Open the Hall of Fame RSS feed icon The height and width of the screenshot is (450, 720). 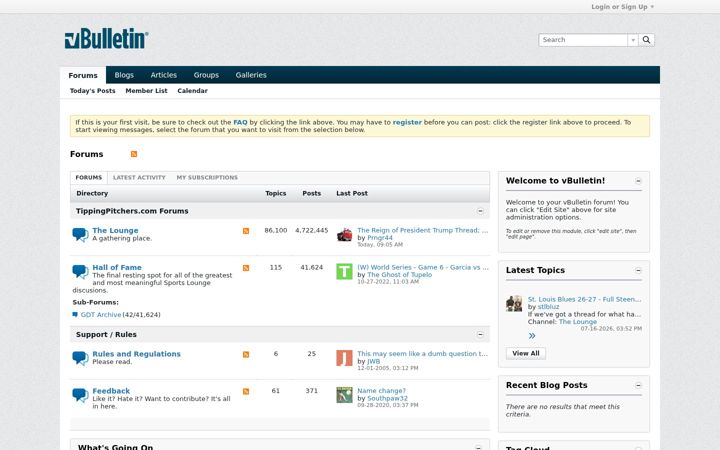[246, 268]
